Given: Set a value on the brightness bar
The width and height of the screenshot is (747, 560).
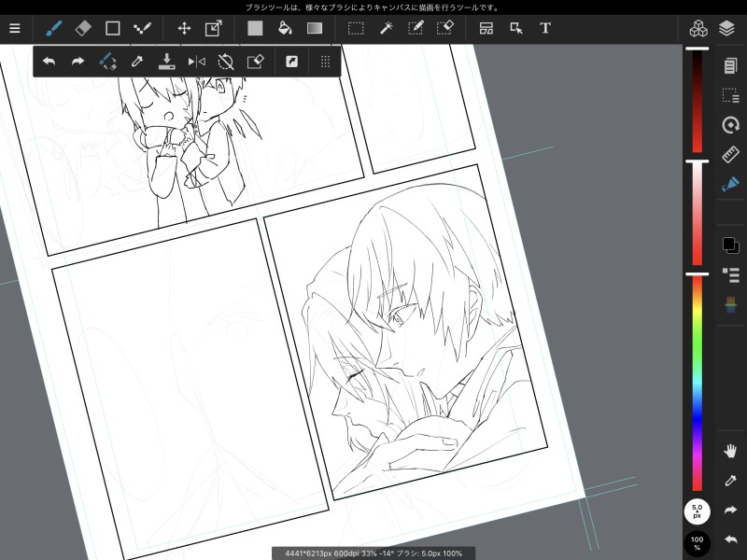Looking at the screenshot, I should click(697, 101).
